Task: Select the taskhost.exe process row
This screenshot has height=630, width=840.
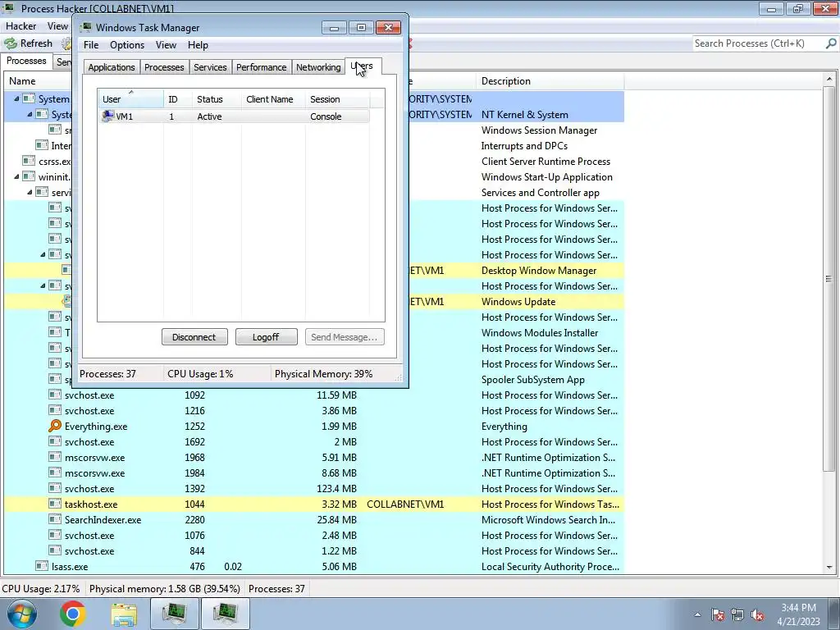Action: click(x=314, y=504)
